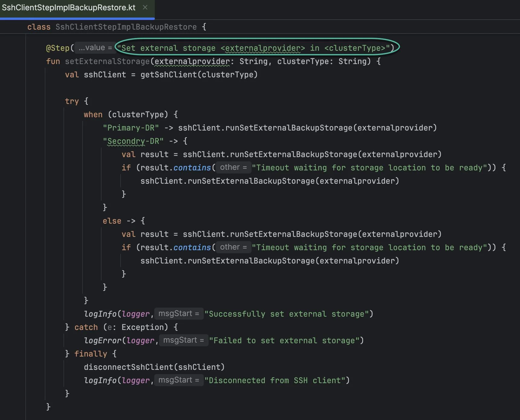
Task: Select the SshClientStepImplBackupRestore.kt editor tab
Action: pos(69,8)
